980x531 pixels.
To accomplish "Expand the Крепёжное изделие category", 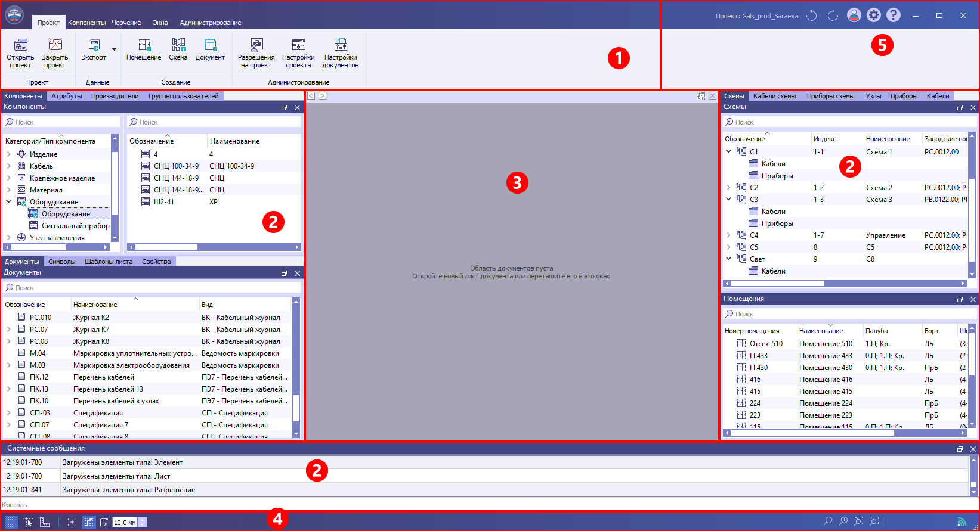I will (x=8, y=178).
